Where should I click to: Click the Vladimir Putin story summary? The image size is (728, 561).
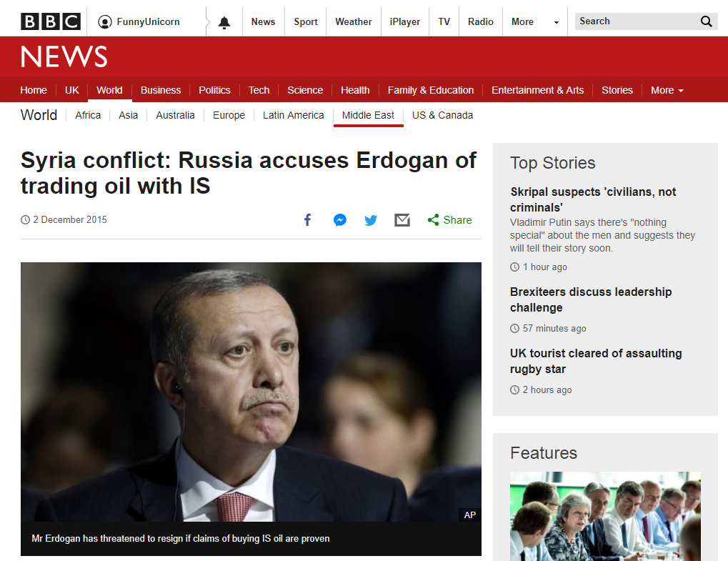(x=602, y=235)
